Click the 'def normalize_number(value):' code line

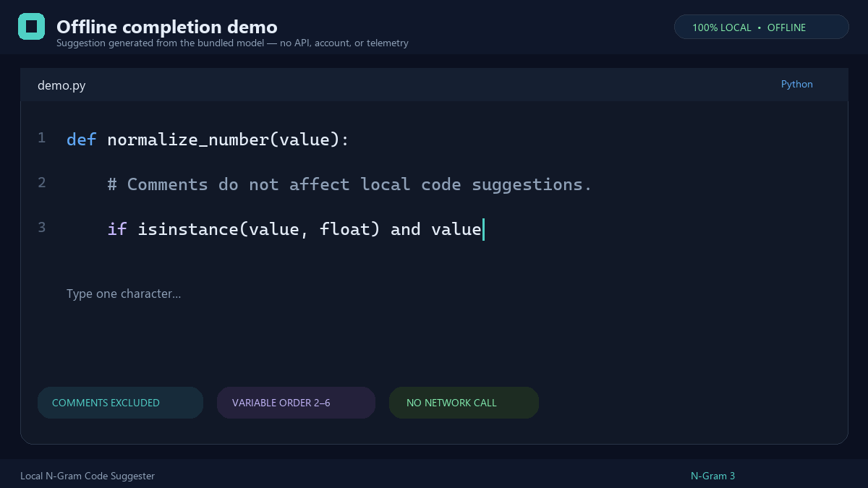coord(208,140)
